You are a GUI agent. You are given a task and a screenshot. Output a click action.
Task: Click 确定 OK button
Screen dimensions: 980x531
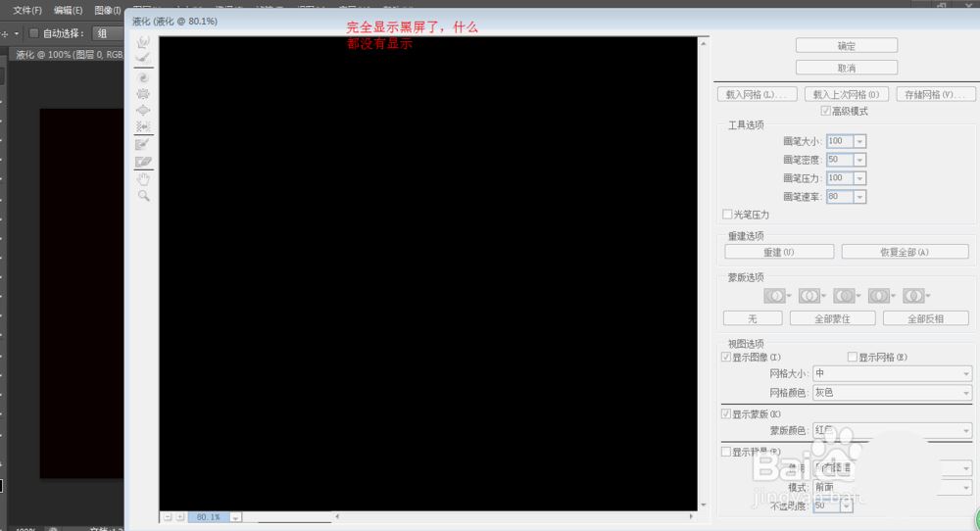(x=847, y=46)
